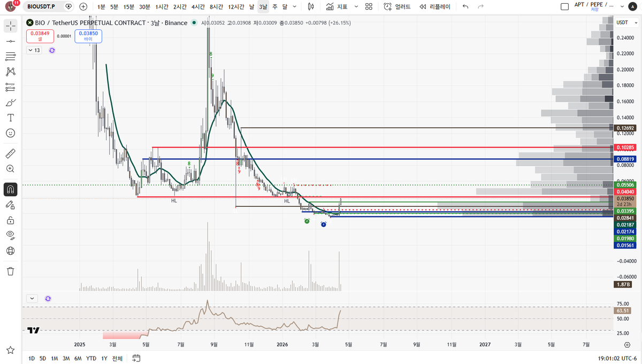Click the compare plus icon beside symbol
642x364 pixels.
(83, 6)
